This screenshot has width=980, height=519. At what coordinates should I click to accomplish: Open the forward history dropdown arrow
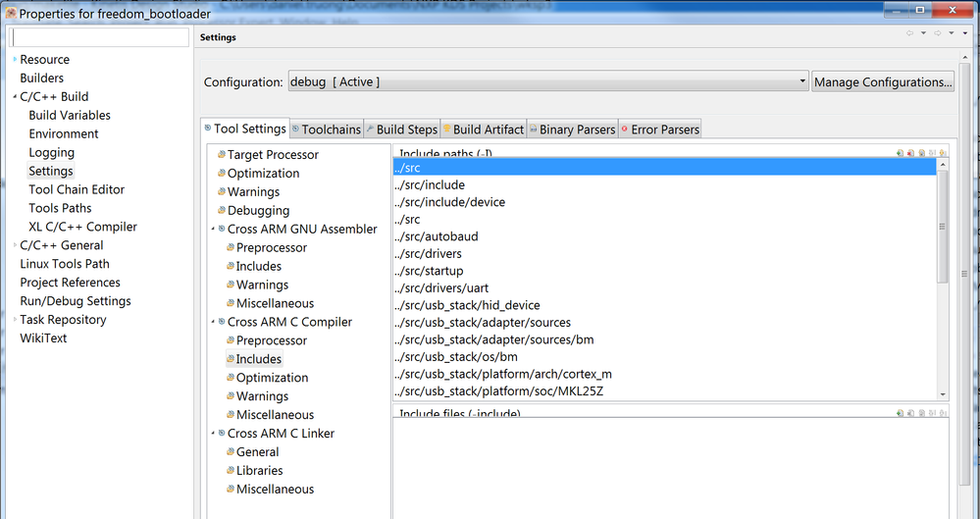(x=951, y=33)
